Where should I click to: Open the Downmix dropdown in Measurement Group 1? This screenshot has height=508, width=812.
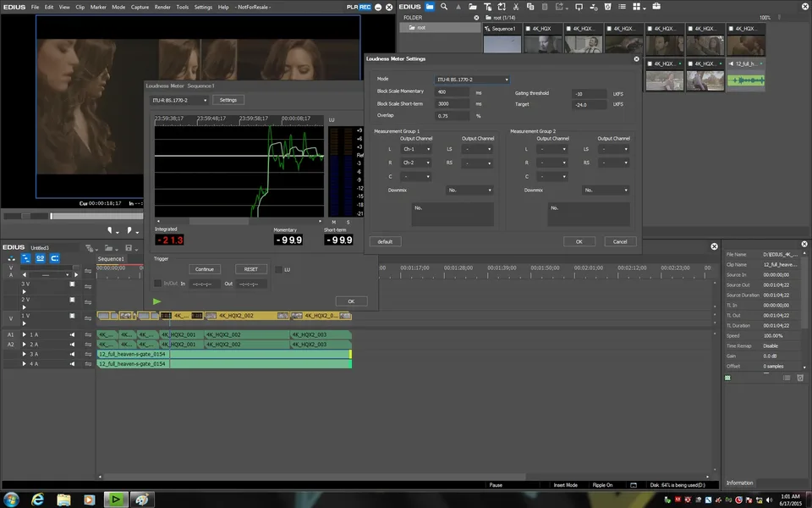tap(469, 190)
